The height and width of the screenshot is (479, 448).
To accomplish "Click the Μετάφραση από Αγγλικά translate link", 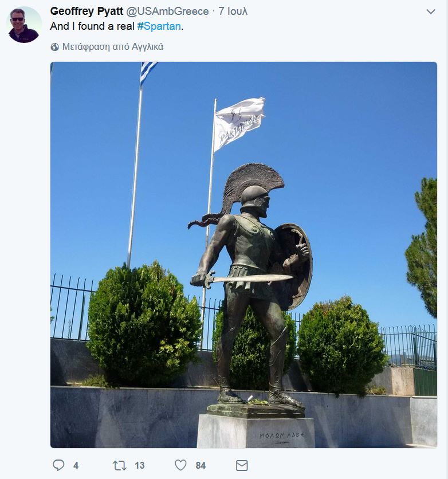I will pyautogui.click(x=113, y=47).
